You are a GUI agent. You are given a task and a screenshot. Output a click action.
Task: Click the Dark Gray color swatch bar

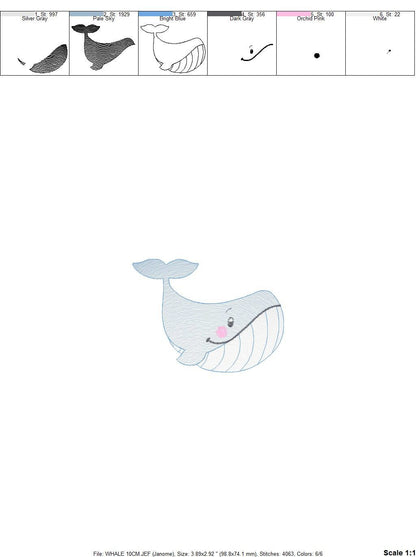point(224,14)
